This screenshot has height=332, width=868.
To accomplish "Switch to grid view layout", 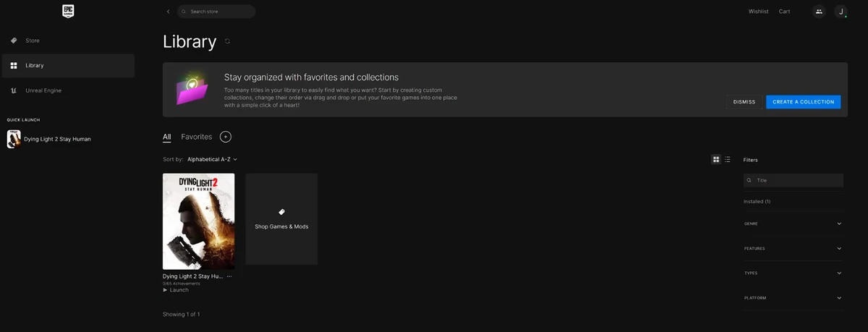I will (x=716, y=159).
